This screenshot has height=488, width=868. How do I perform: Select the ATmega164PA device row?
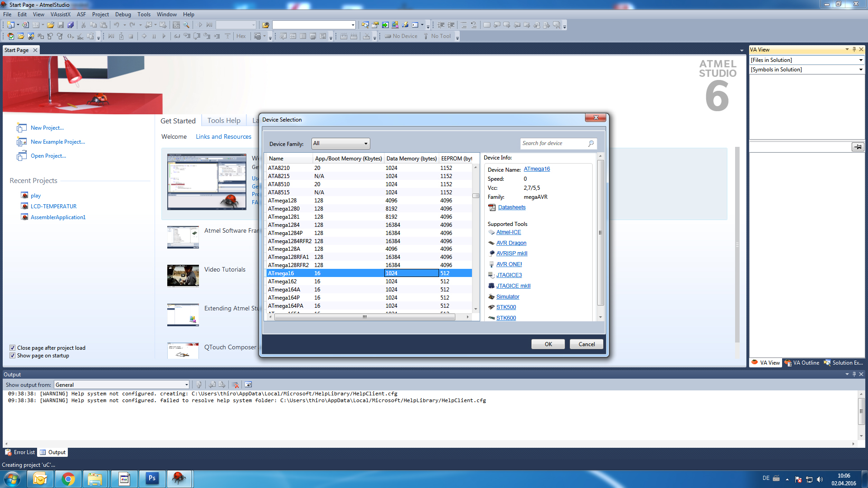[368, 306]
